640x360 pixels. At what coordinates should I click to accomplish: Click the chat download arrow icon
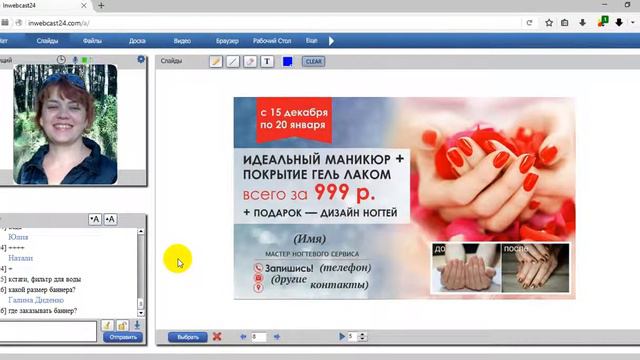(x=137, y=325)
